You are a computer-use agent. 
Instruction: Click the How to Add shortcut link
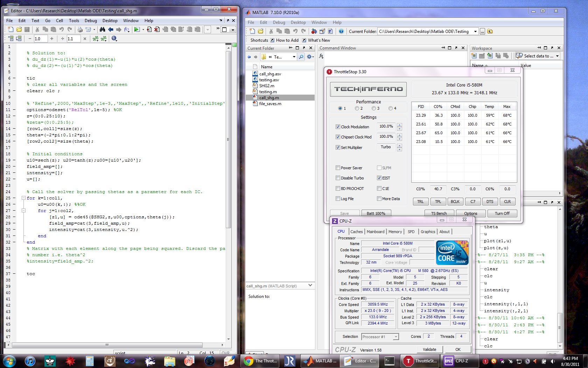[284, 40]
